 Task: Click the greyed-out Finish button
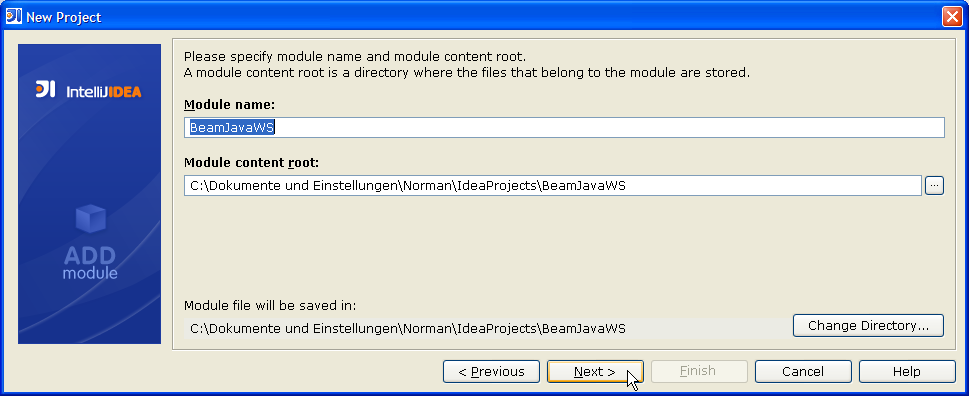point(698,371)
